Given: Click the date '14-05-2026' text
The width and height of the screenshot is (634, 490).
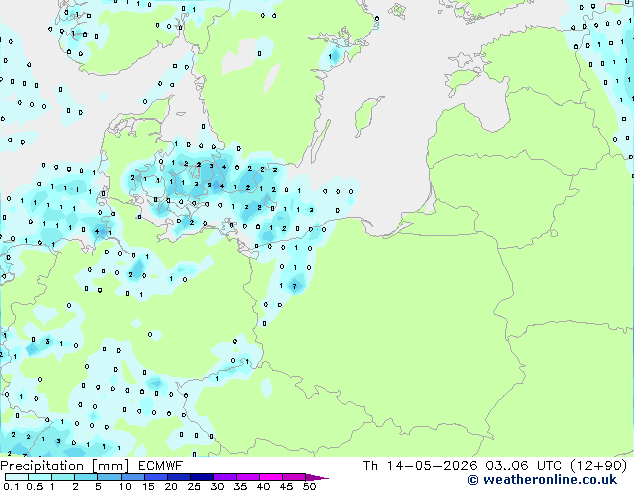Looking at the screenshot, I should pyautogui.click(x=431, y=466).
